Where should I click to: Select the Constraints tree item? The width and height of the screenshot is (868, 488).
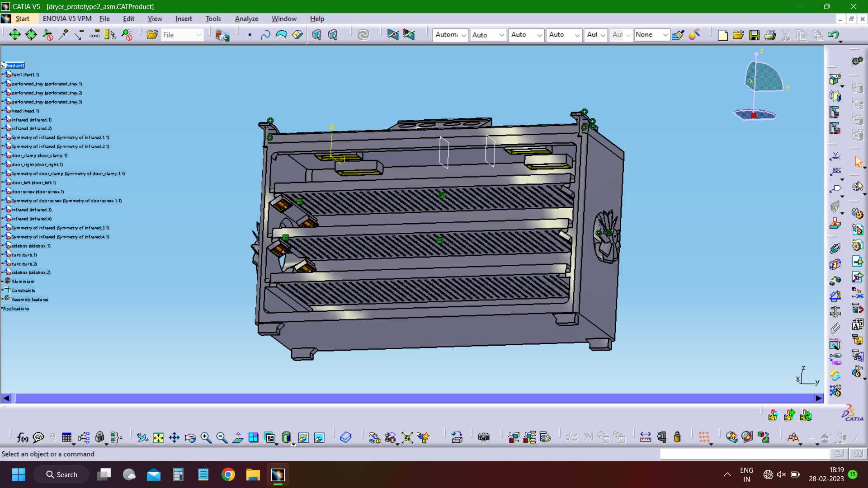coord(23,291)
